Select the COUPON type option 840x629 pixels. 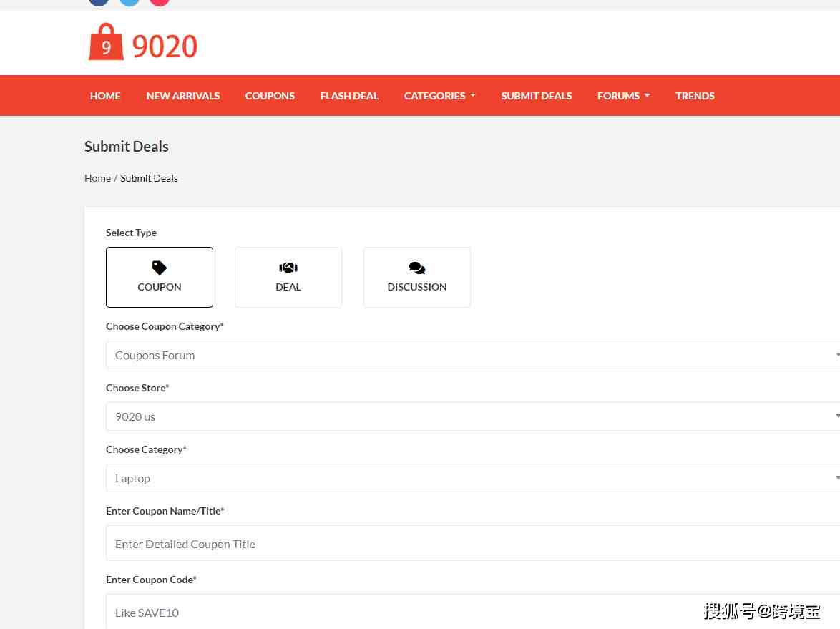[160, 277]
